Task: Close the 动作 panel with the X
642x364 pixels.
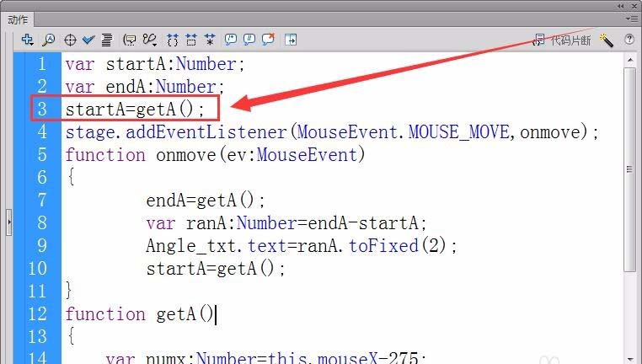Action: tap(634, 6)
